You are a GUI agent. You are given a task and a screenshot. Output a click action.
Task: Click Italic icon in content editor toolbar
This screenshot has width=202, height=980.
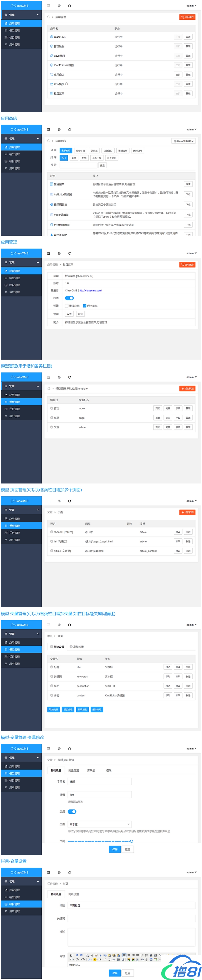coord(105,960)
